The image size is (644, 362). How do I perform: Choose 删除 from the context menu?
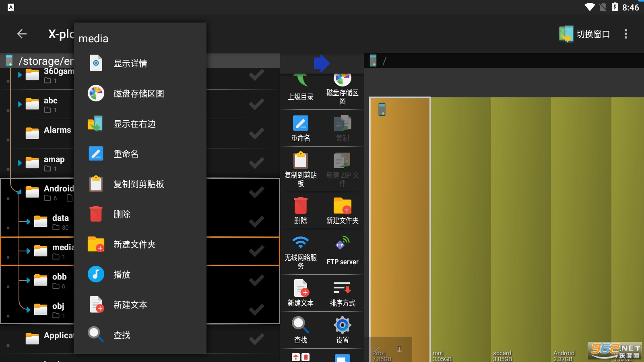140,214
